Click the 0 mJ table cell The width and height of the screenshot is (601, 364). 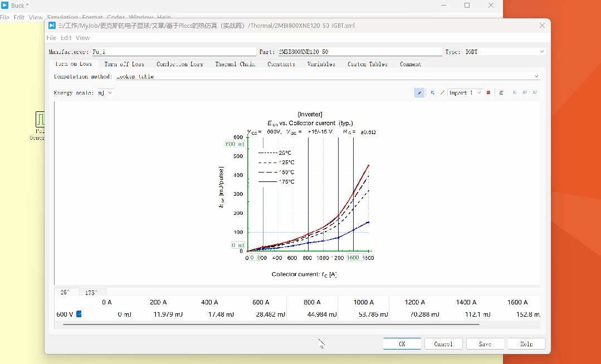pyautogui.click(x=125, y=314)
